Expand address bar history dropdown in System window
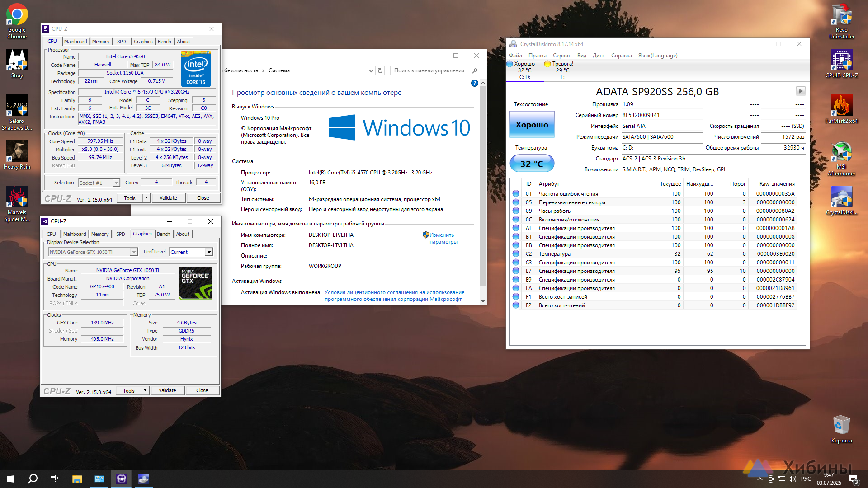868x488 pixels. pos(371,70)
